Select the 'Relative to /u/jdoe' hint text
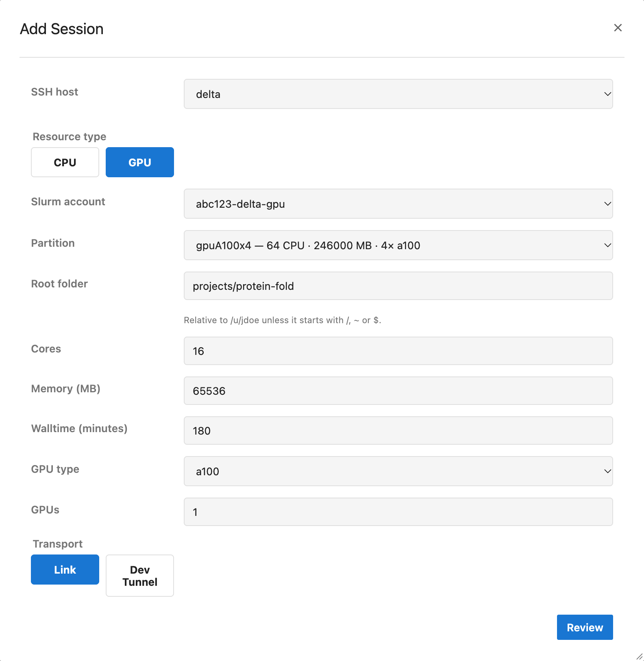This screenshot has height=661, width=644. tap(282, 320)
